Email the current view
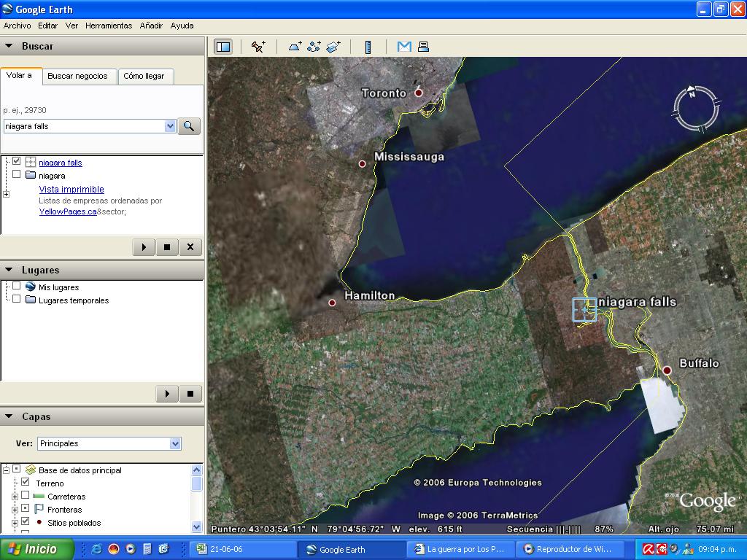The height and width of the screenshot is (560, 747). (404, 47)
